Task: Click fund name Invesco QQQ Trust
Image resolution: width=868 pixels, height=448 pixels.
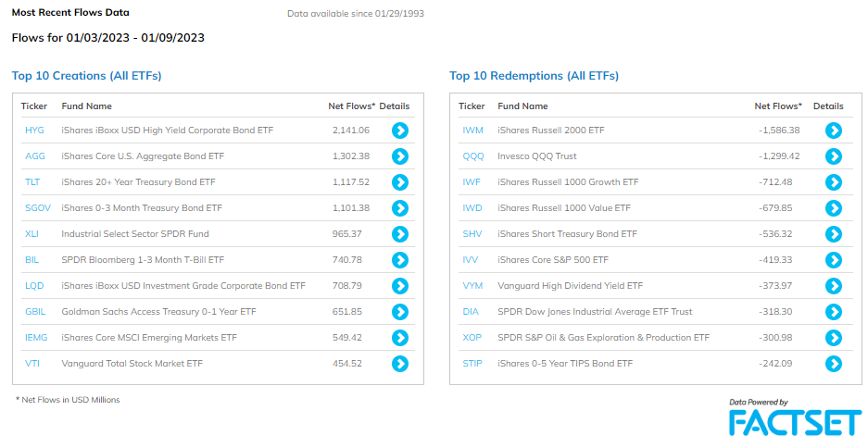Action: 537,156
